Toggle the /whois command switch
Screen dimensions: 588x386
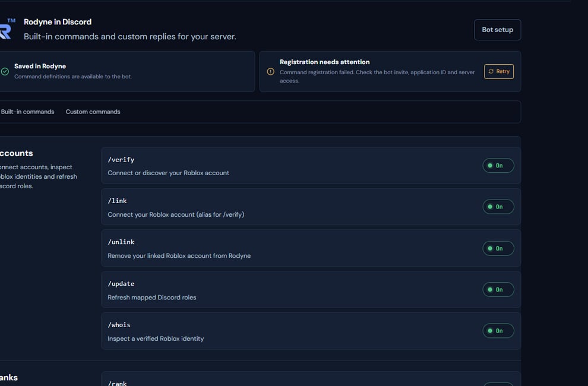(498, 331)
